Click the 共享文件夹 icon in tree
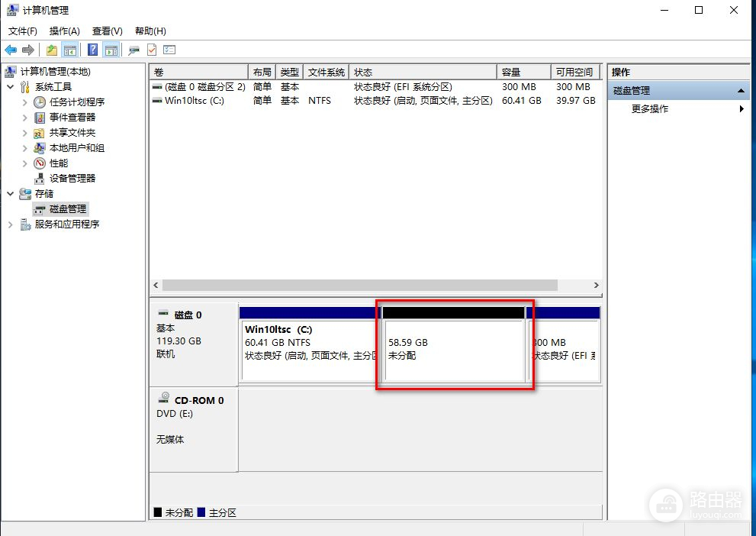This screenshot has height=536, width=756. pyautogui.click(x=40, y=133)
